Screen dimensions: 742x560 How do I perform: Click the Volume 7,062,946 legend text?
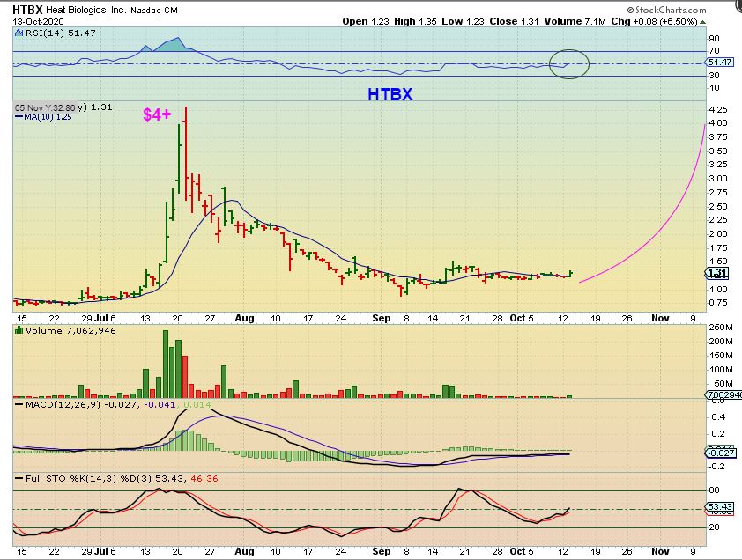tap(70, 330)
